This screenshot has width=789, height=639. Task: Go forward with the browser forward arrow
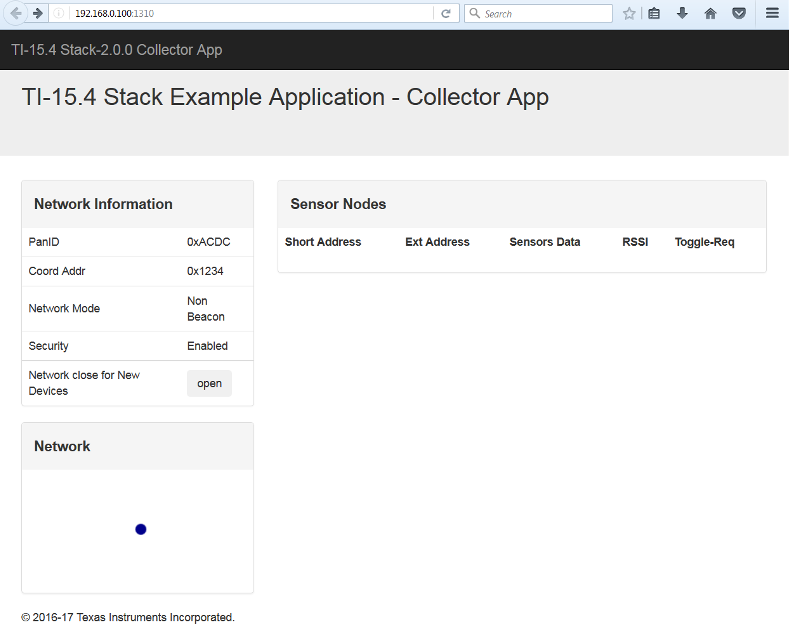click(38, 13)
